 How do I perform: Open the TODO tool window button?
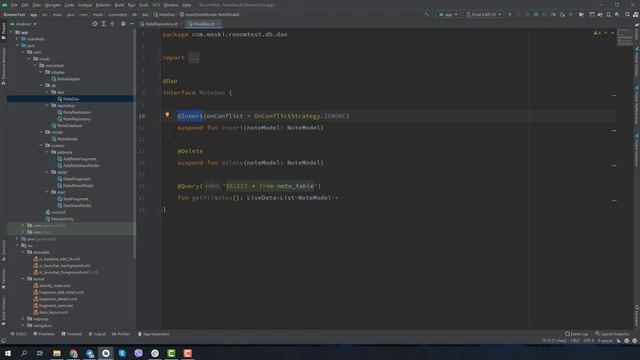(x=18, y=334)
